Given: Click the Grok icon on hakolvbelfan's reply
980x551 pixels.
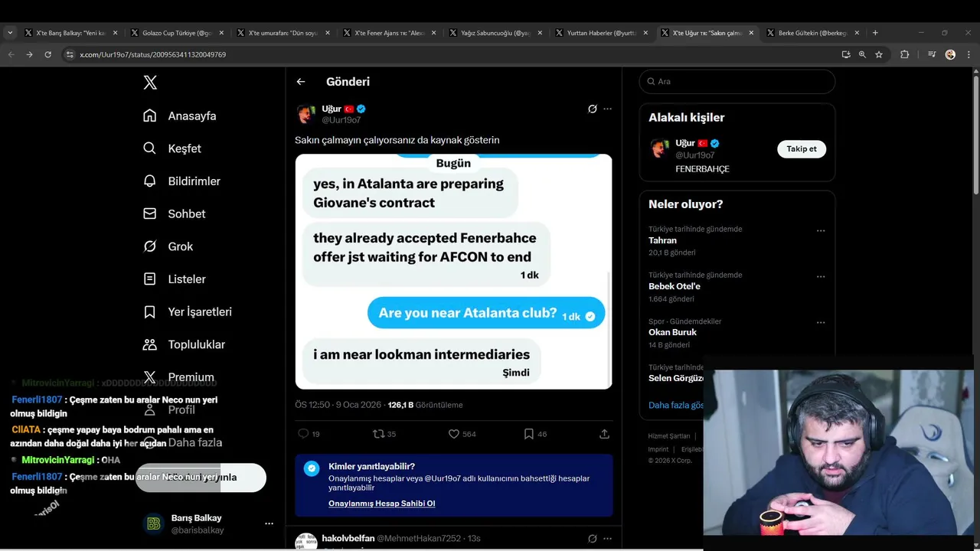Looking at the screenshot, I should [x=592, y=538].
